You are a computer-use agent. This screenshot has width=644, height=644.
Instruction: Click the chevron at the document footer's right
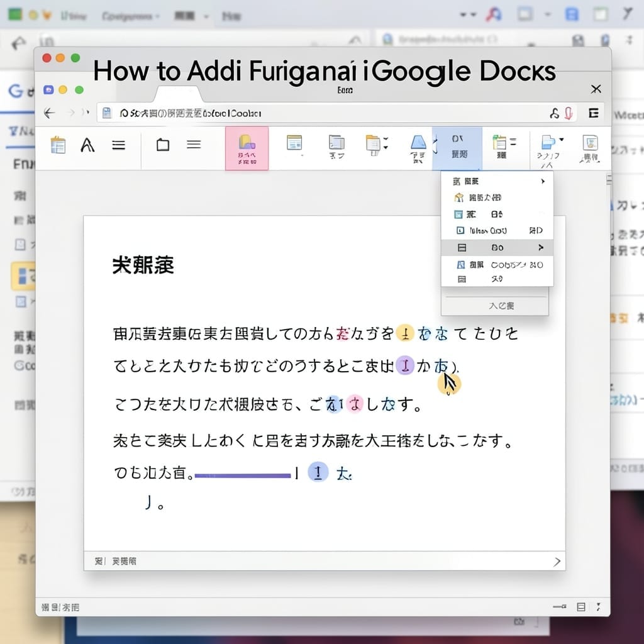tap(557, 562)
